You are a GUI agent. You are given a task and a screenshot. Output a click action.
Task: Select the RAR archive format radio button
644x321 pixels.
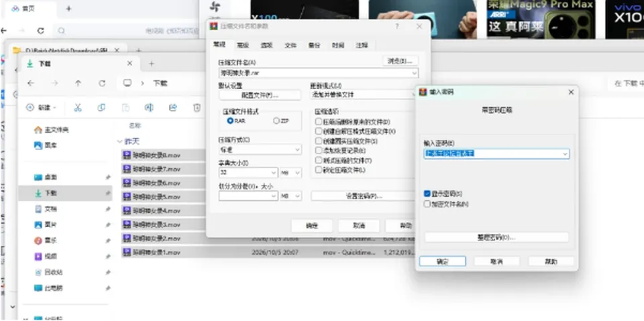[x=230, y=121]
